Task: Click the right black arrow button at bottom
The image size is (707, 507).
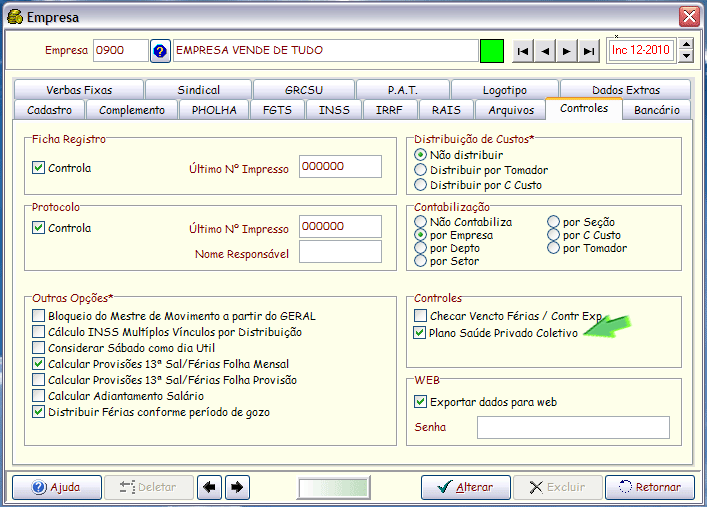Action: [x=237, y=487]
